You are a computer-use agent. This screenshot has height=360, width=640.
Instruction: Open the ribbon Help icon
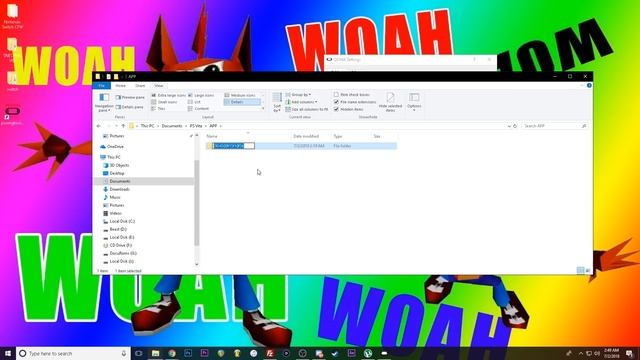tap(589, 86)
